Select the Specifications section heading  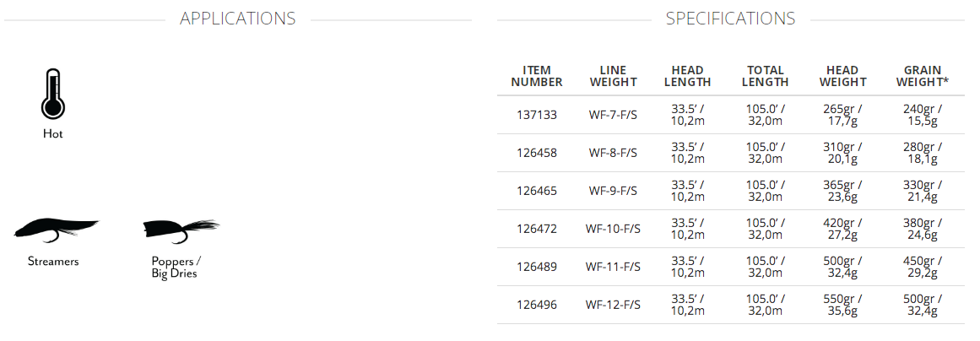(730, 19)
